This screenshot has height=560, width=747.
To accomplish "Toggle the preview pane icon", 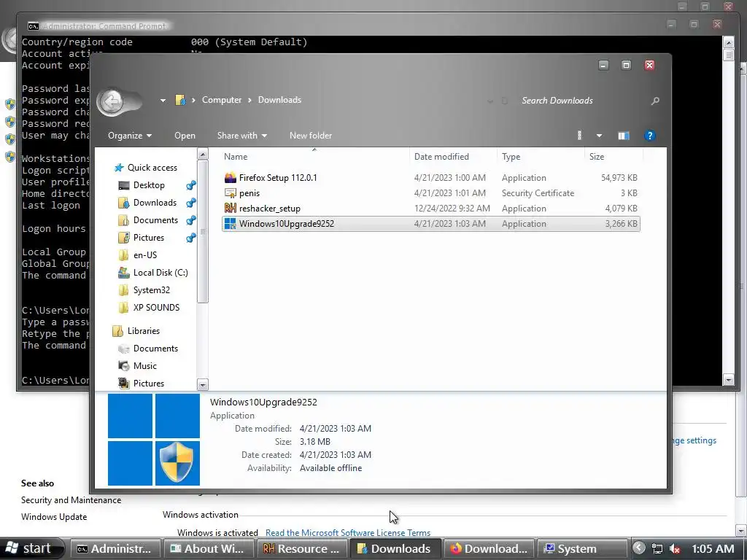I will pyautogui.click(x=624, y=136).
